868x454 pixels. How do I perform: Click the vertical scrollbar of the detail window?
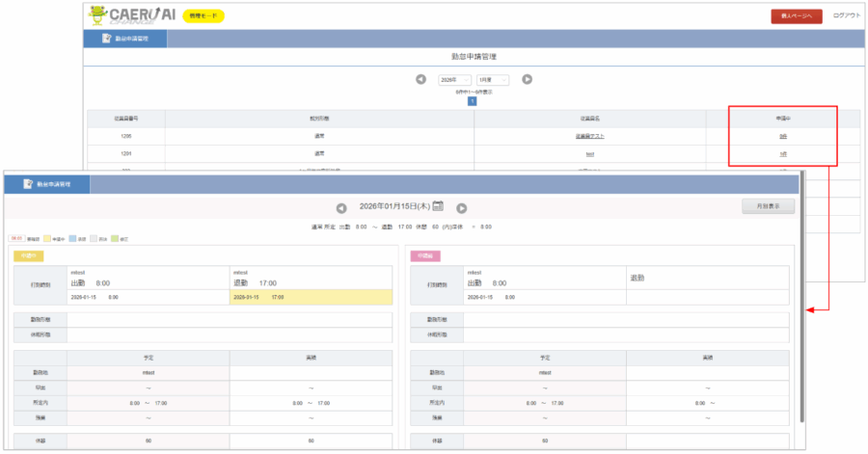pos(802,289)
